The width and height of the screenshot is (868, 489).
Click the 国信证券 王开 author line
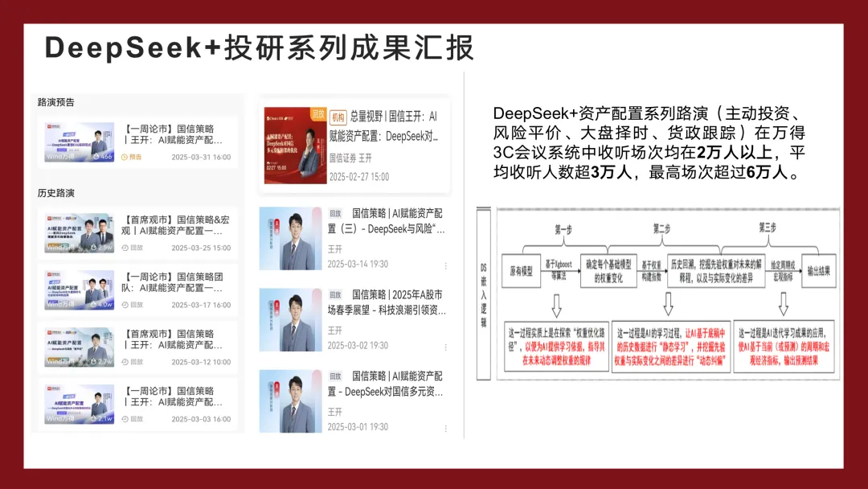350,158
